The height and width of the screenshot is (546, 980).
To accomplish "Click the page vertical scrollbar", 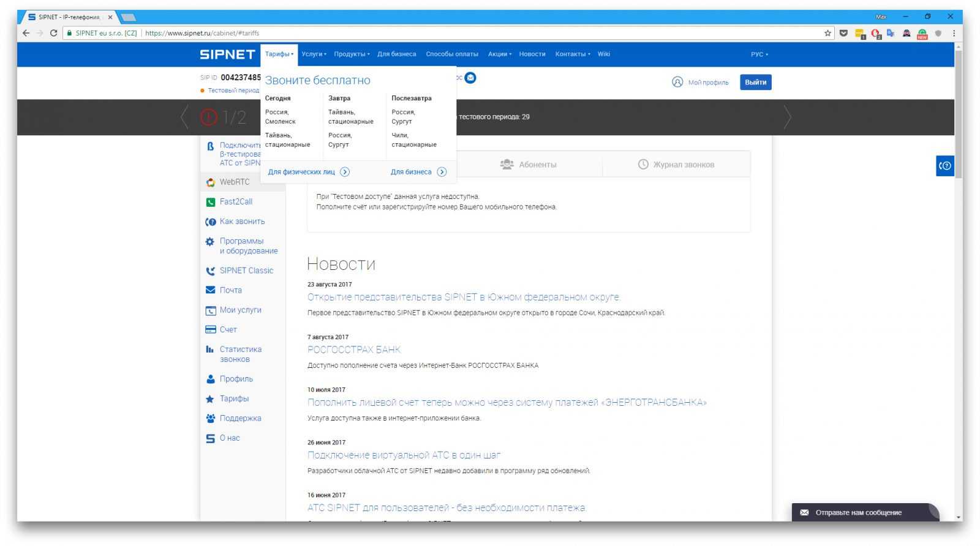I will point(959,113).
